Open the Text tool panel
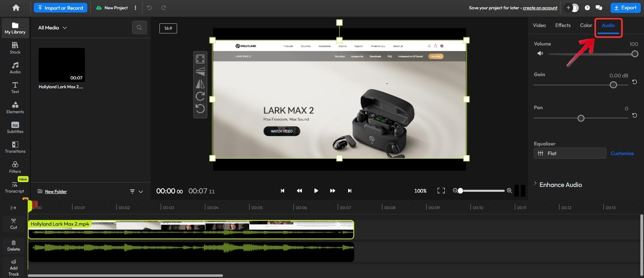 (x=15, y=87)
